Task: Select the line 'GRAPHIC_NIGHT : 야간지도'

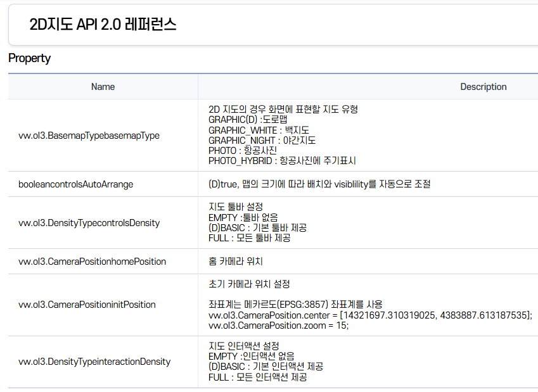Action: (262, 141)
